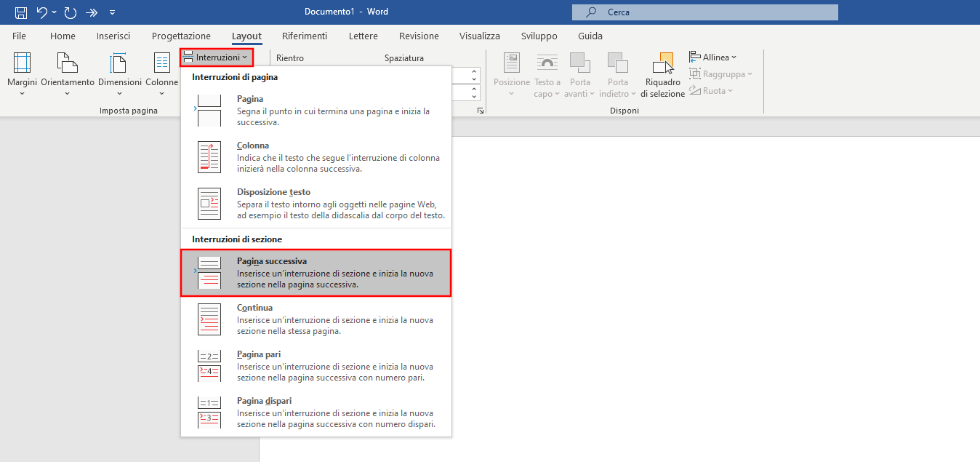980x462 pixels.
Task: Switch to the Inserisci ribbon tab
Action: tap(113, 36)
